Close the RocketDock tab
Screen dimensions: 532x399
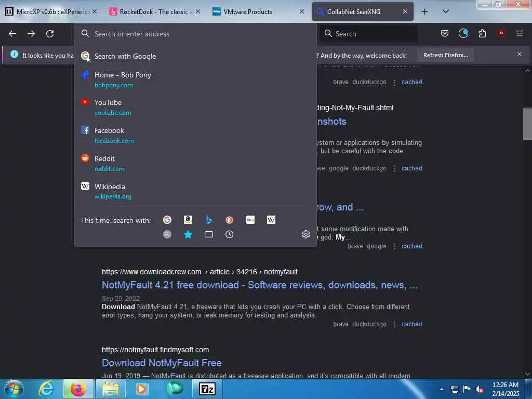198,11
